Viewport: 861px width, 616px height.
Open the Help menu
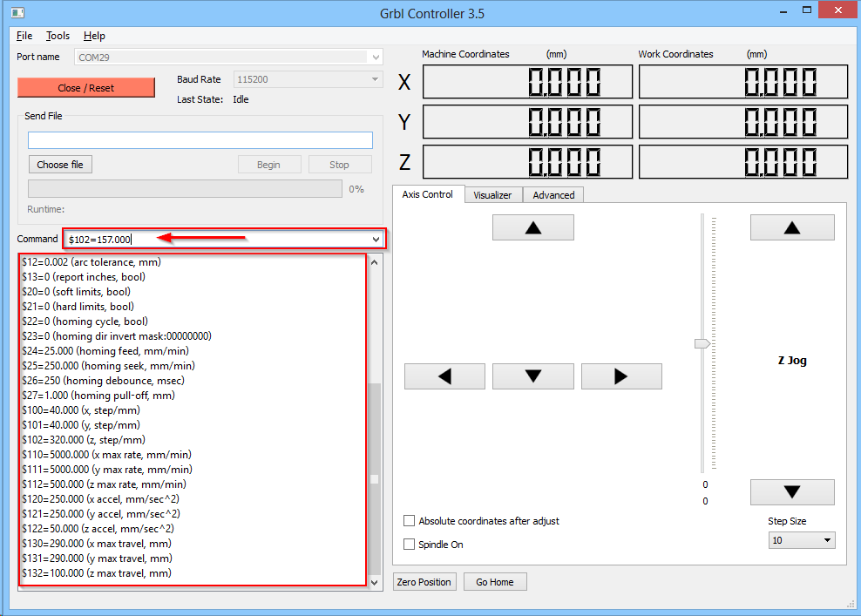(x=94, y=36)
